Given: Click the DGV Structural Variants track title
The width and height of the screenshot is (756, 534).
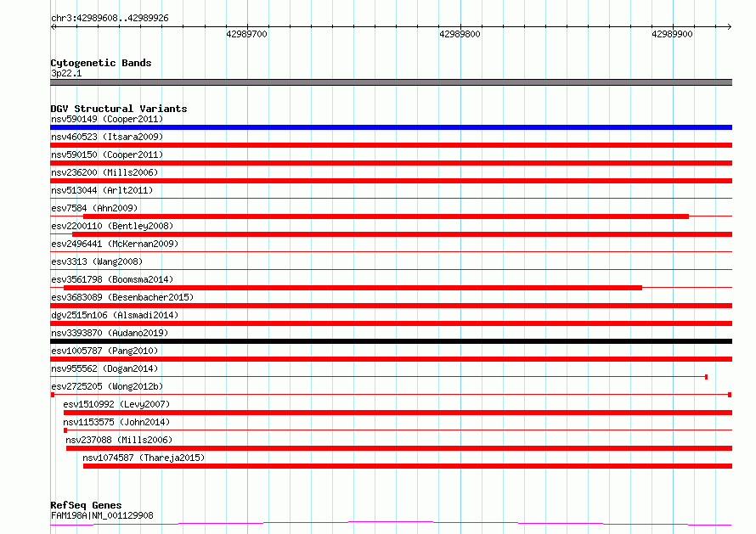Looking at the screenshot, I should pos(119,109).
